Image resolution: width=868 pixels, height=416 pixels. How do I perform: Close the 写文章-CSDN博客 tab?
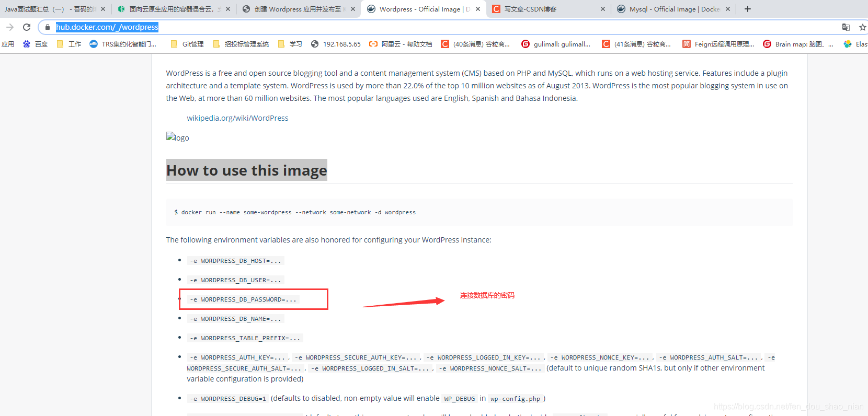(603, 9)
